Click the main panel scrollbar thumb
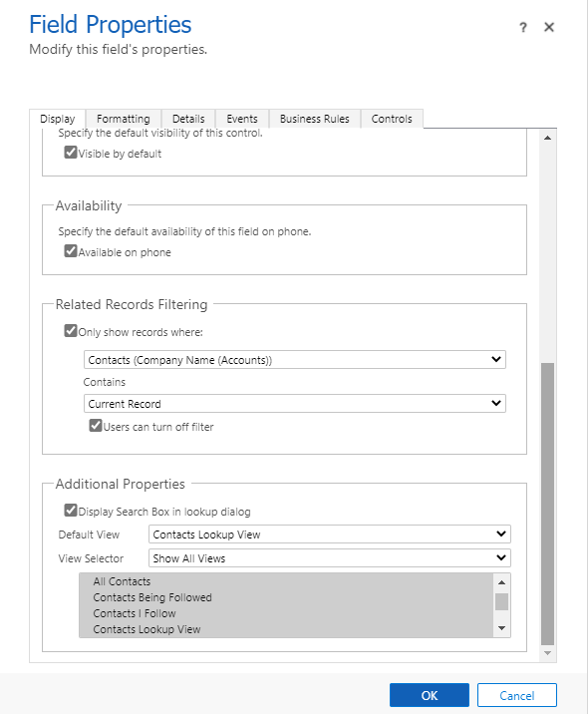Screen dimensions: 588x714 click(x=547, y=504)
